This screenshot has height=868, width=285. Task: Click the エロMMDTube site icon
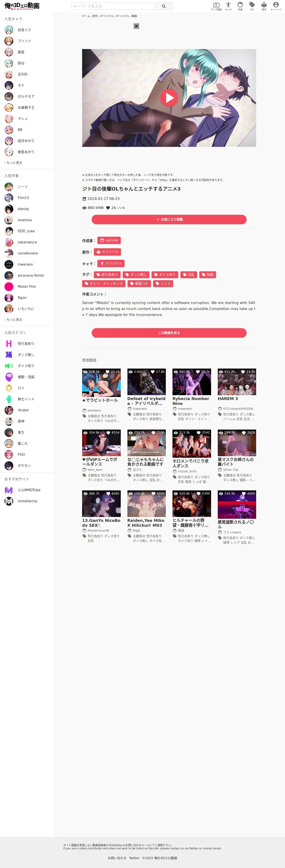[x=9, y=490]
